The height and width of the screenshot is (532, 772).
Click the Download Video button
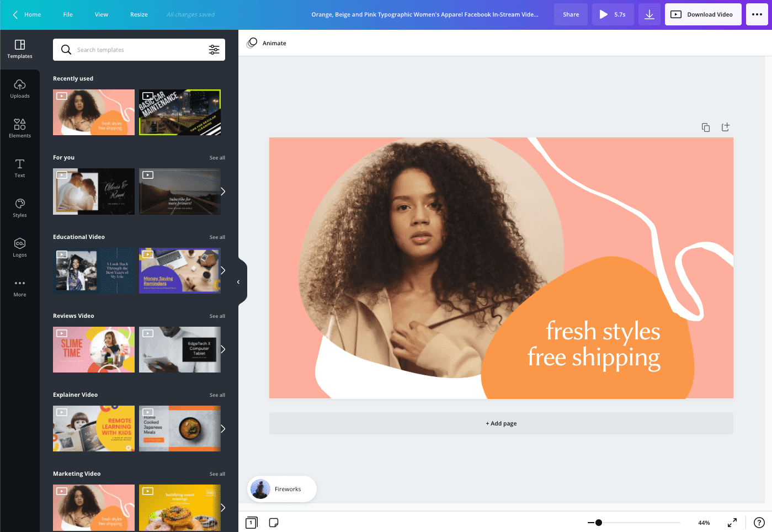(x=702, y=14)
